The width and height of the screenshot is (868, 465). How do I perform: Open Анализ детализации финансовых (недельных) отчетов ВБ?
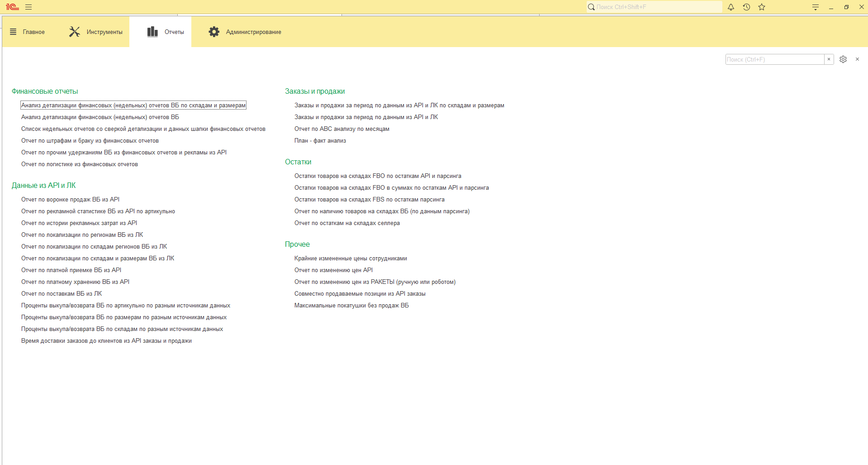pos(100,117)
